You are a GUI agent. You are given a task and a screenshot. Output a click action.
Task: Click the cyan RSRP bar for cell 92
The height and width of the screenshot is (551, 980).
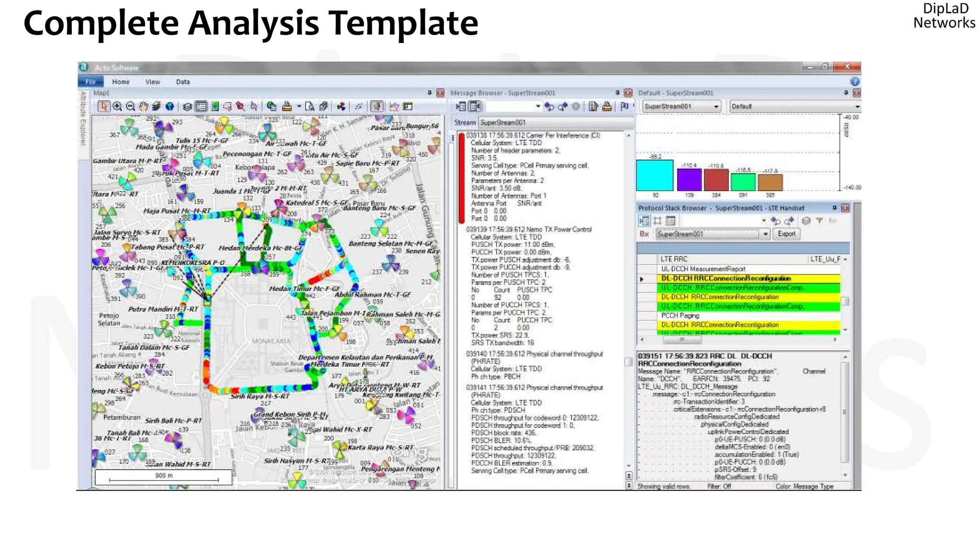[655, 176]
